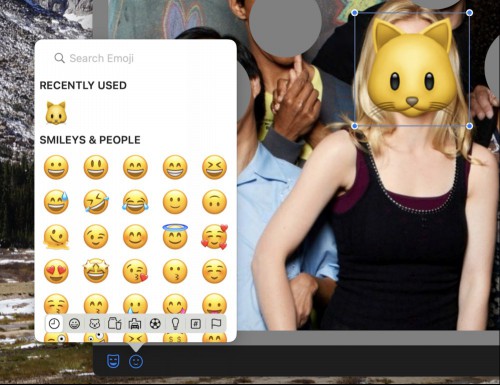The height and width of the screenshot is (385, 500).
Task: Switch to Food & Drink category tab
Action: [115, 323]
